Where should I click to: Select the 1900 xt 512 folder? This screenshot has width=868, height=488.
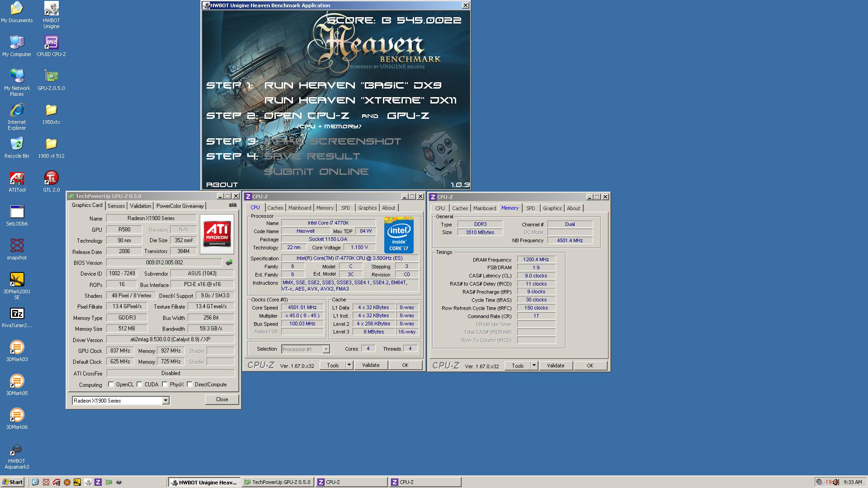[51, 148]
